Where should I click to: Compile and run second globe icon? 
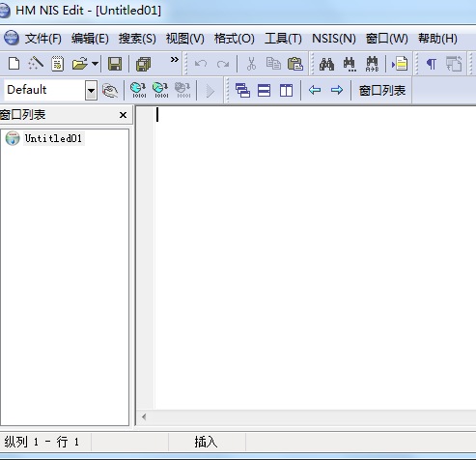point(160,90)
